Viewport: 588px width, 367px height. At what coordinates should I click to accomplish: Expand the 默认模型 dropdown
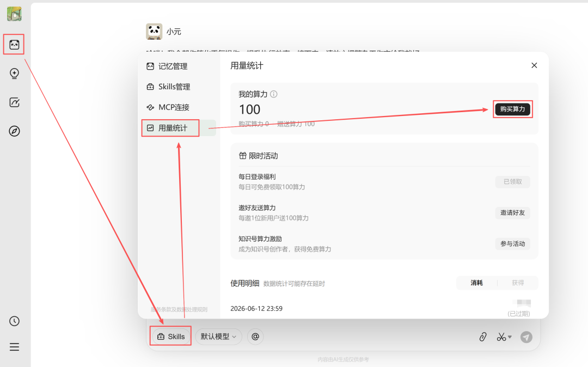pyautogui.click(x=219, y=337)
